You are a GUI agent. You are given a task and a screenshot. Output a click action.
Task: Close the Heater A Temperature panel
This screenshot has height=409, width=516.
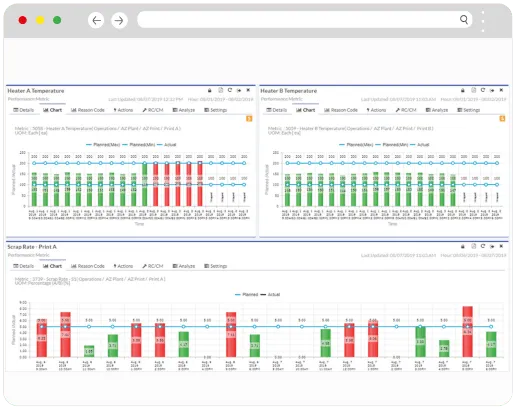point(248,90)
